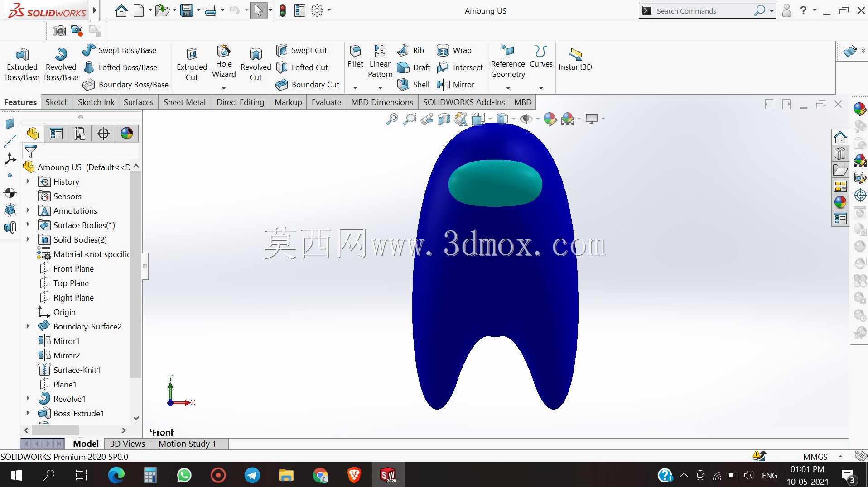Select the Shell feature
The image size is (868, 487).
pyautogui.click(x=413, y=85)
